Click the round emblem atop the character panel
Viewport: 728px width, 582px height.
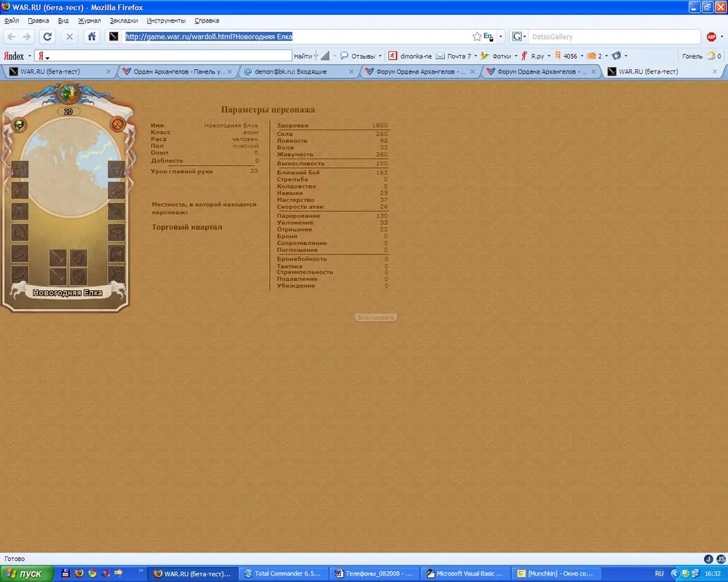pyautogui.click(x=68, y=92)
